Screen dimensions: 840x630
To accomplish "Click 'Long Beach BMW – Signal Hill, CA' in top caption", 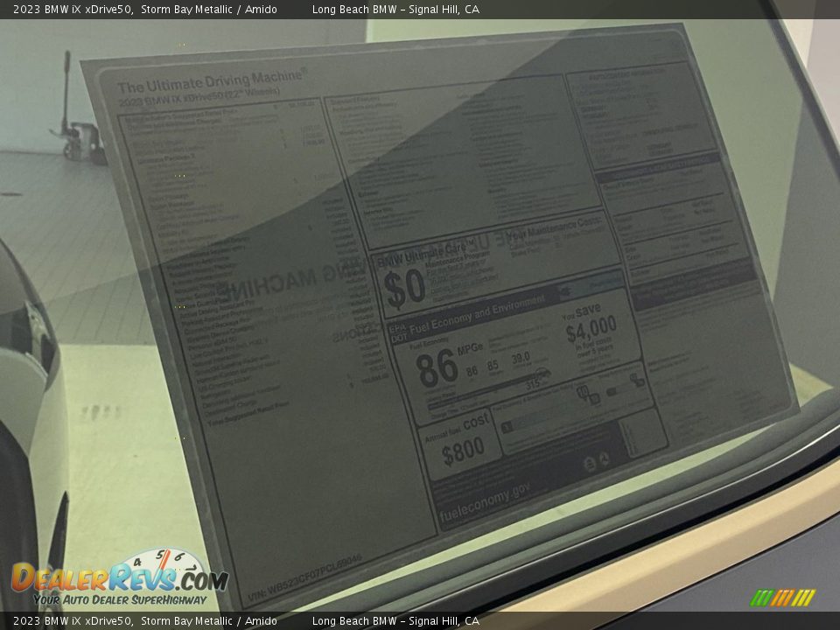I will point(395,9).
